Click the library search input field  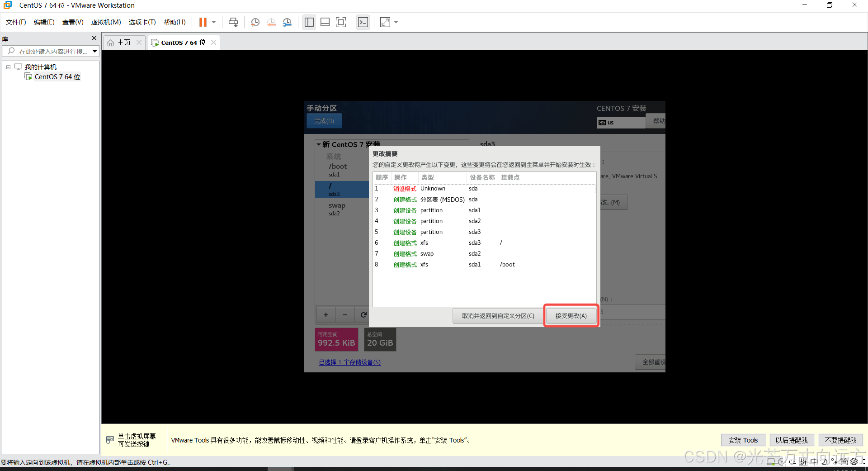[50, 51]
